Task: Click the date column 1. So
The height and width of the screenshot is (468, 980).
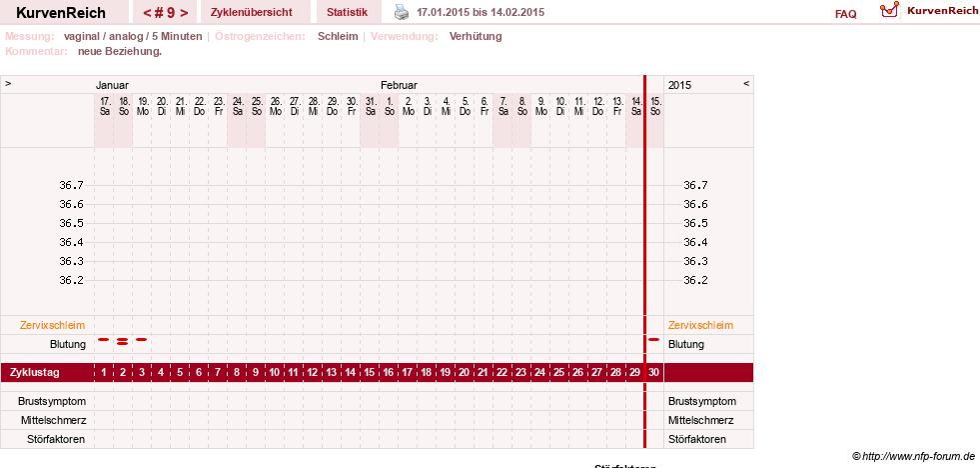Action: (389, 106)
